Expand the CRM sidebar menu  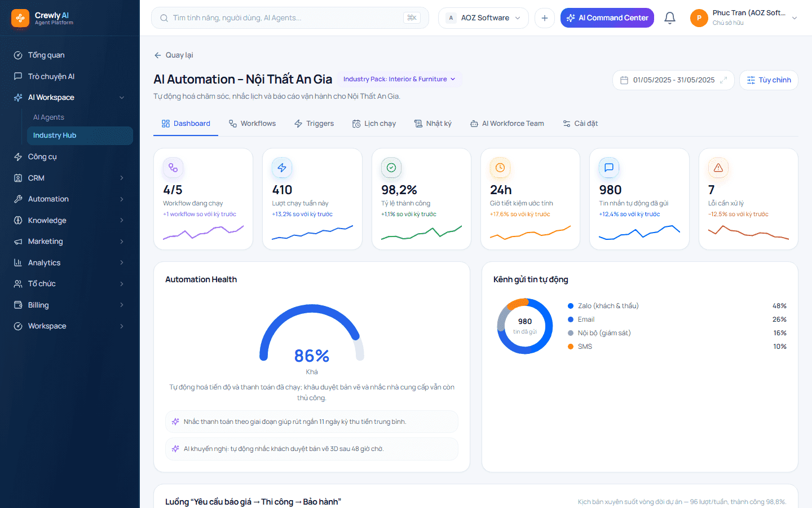[x=70, y=178]
